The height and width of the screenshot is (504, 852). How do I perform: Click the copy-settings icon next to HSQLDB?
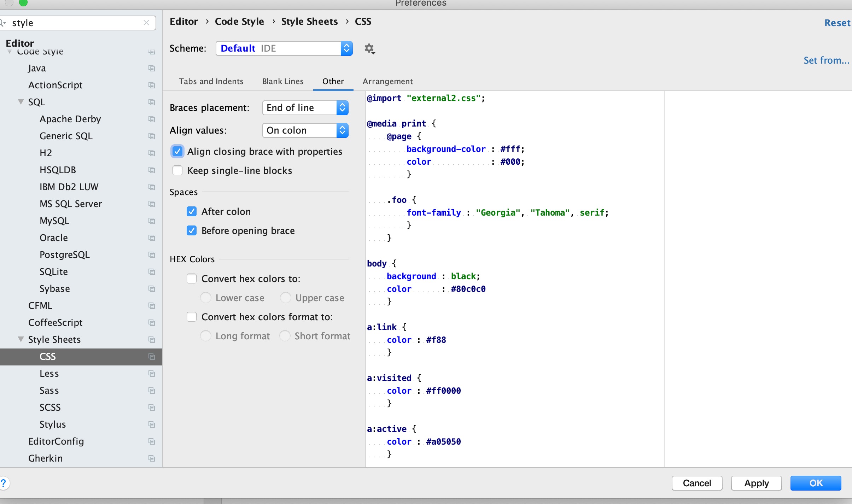(x=152, y=170)
